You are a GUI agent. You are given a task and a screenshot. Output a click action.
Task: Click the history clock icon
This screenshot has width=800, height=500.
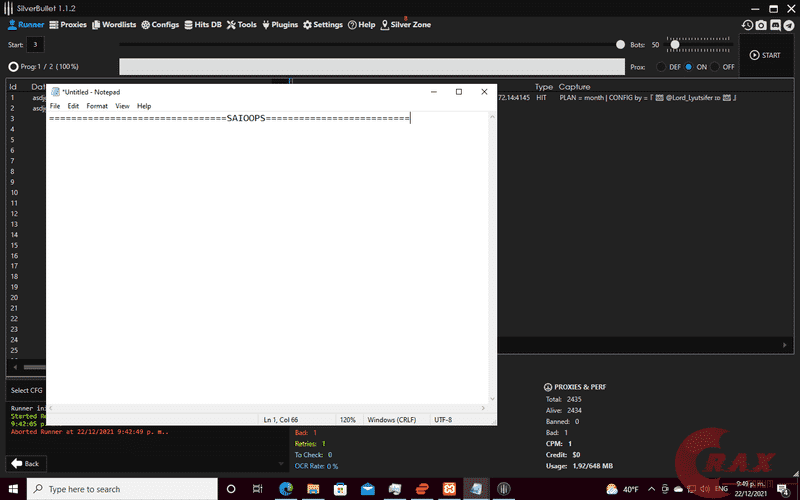coord(747,25)
